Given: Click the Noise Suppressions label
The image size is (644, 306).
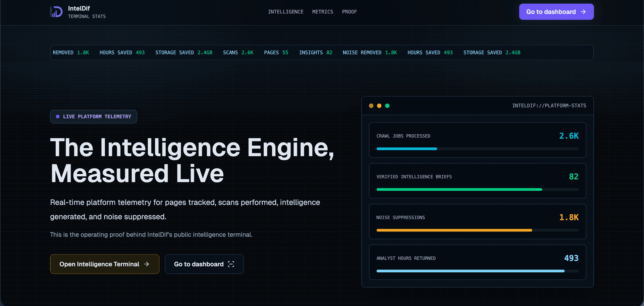Looking at the screenshot, I should [400, 218].
